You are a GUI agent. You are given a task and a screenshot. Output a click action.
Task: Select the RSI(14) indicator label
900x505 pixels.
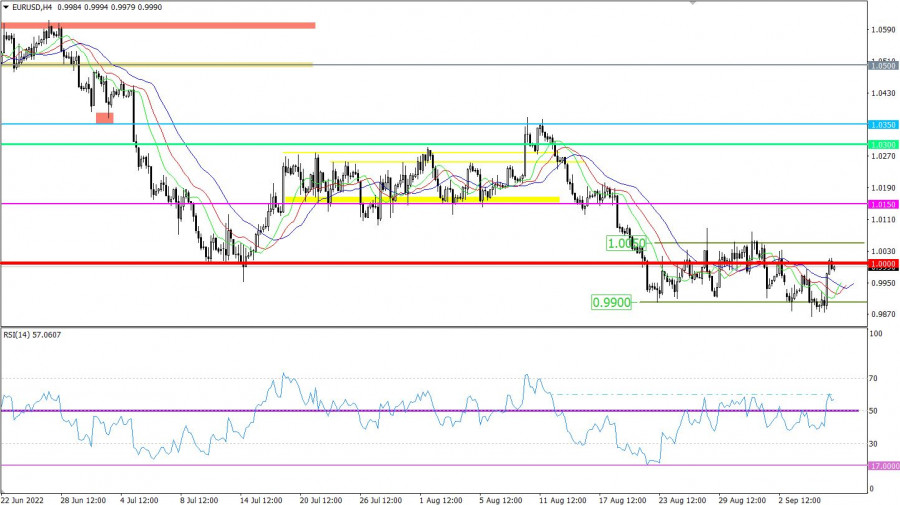(x=34, y=336)
